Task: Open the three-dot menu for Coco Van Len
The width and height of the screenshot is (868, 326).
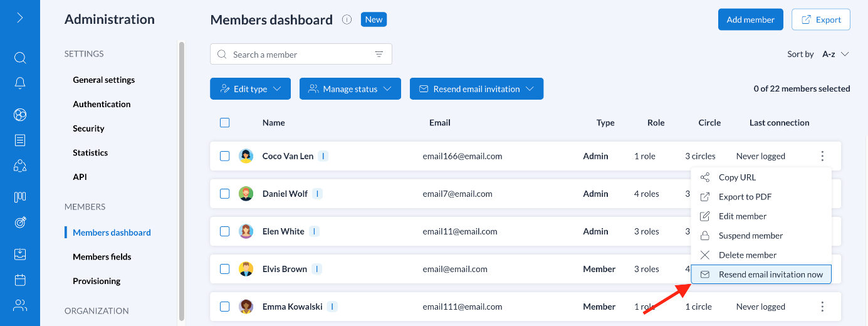Action: pyautogui.click(x=822, y=156)
